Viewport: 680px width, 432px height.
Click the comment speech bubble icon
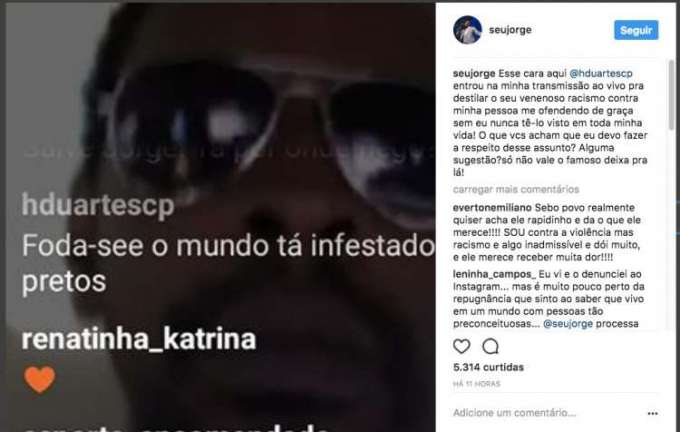click(x=490, y=347)
